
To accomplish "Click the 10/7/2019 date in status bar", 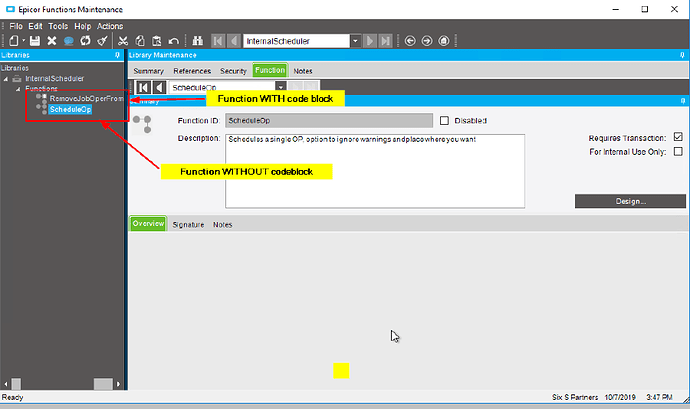I will [620, 397].
